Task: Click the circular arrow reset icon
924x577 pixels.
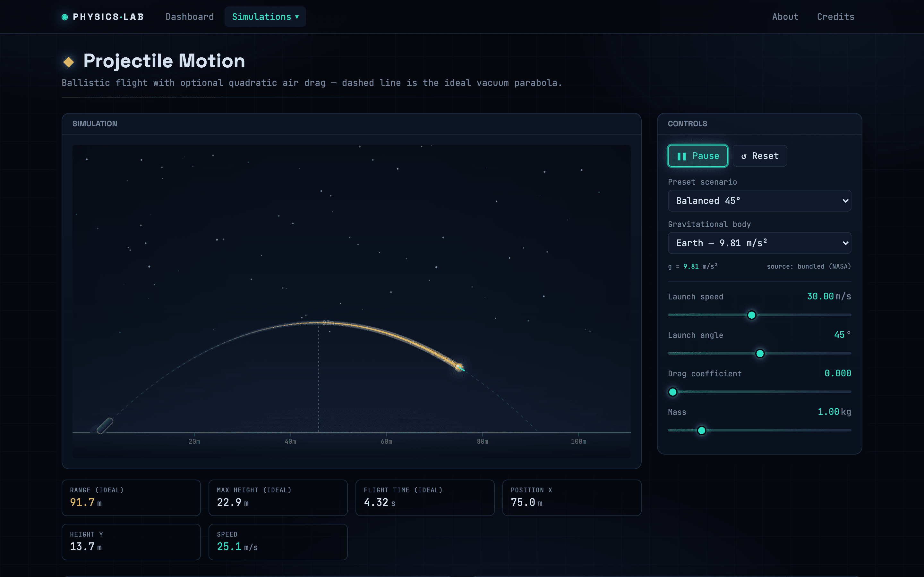Action: tap(744, 156)
